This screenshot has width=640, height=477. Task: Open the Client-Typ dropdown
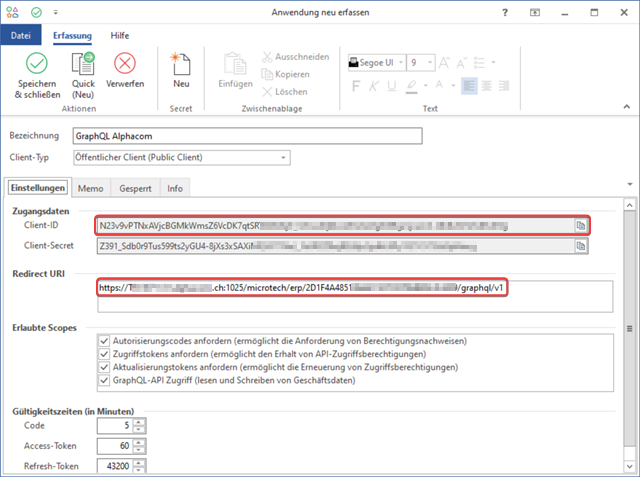283,158
